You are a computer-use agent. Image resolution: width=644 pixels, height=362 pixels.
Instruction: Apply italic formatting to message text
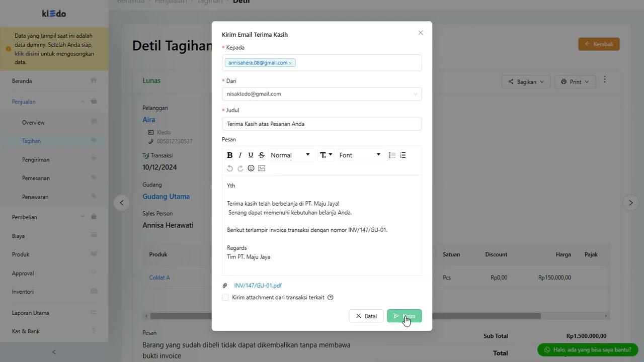(x=240, y=155)
